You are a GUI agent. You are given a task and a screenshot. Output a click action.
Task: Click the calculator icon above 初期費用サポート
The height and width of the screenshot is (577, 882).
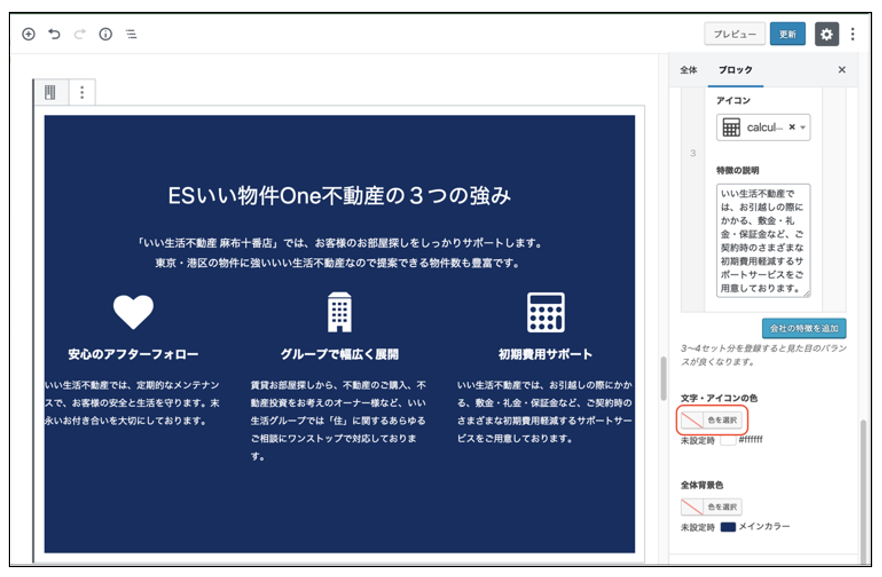[x=545, y=313]
